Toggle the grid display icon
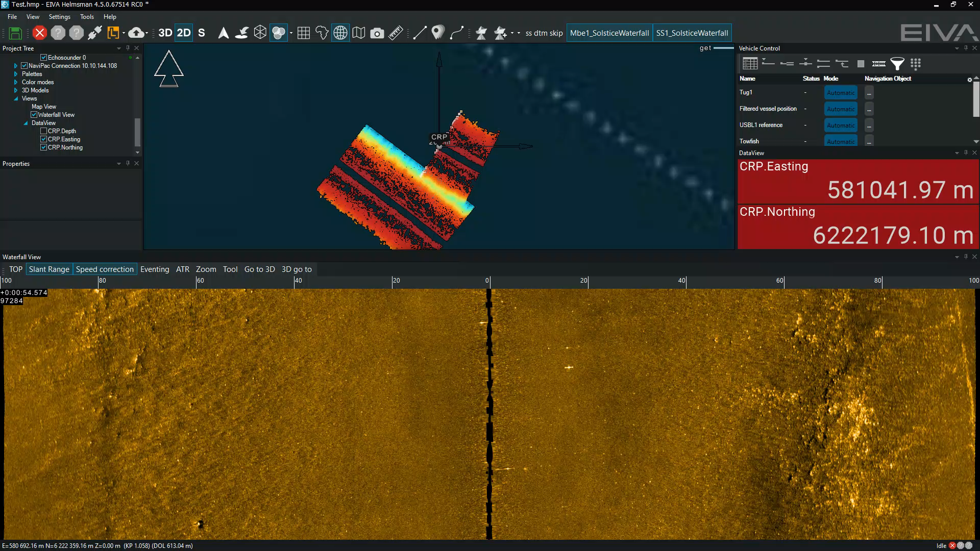Image resolution: width=980 pixels, height=551 pixels. pos(304,33)
